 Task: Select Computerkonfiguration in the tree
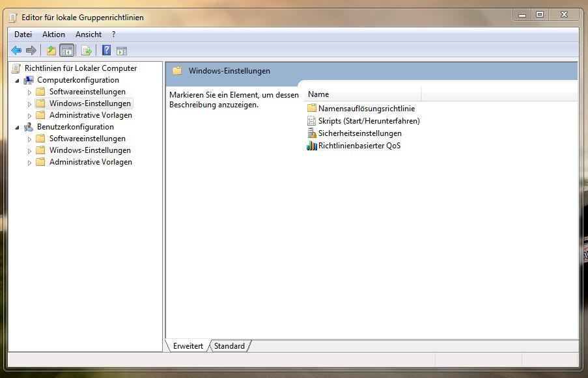[x=78, y=80]
